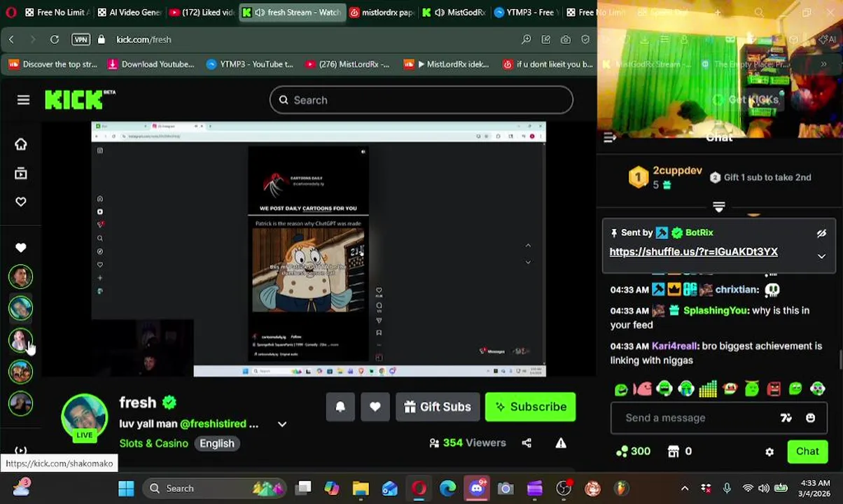Toggle the Opera VPN badge
Image resolution: width=843 pixels, height=504 pixels.
point(81,39)
